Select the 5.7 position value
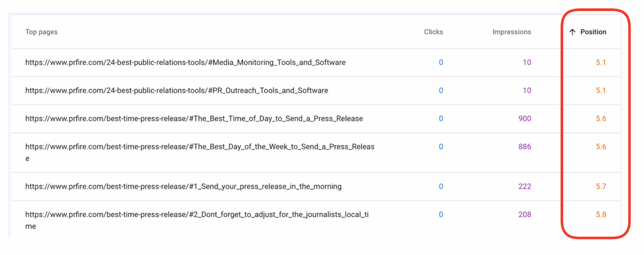This screenshot has height=255, width=644. click(601, 186)
